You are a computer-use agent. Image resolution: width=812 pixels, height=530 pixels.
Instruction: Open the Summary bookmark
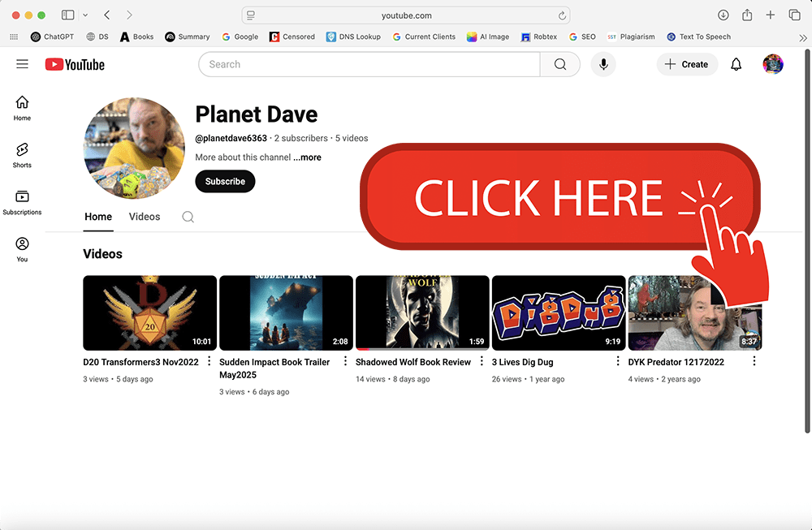coord(188,37)
